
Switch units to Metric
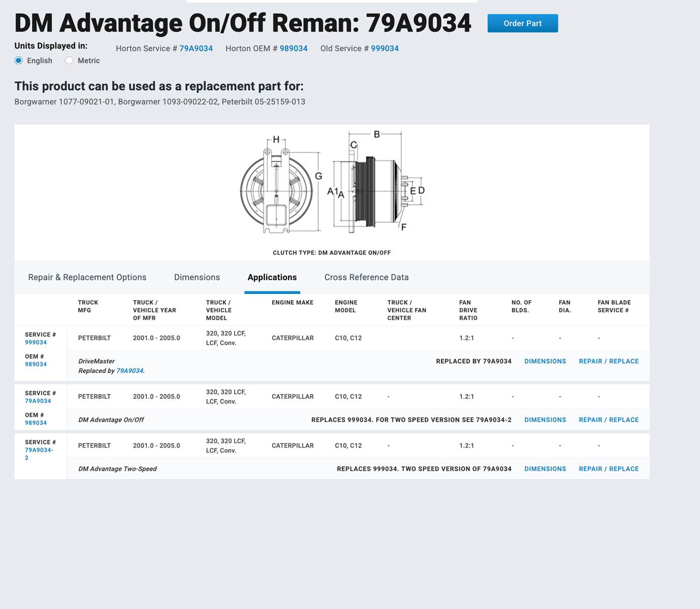(x=70, y=60)
